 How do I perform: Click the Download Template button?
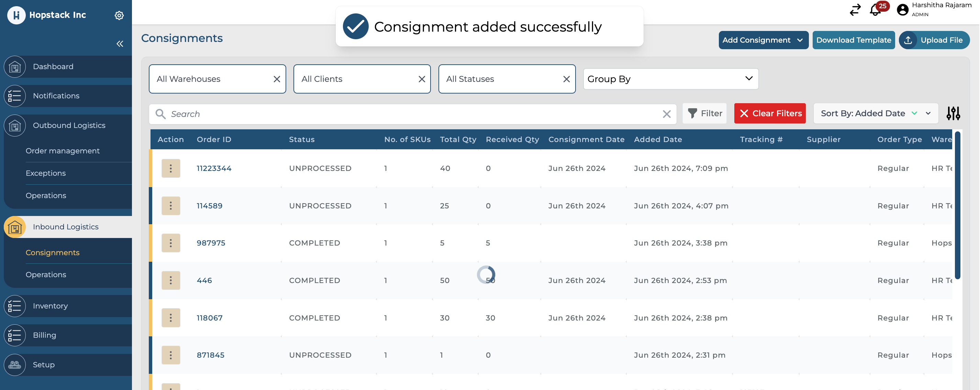click(x=853, y=40)
